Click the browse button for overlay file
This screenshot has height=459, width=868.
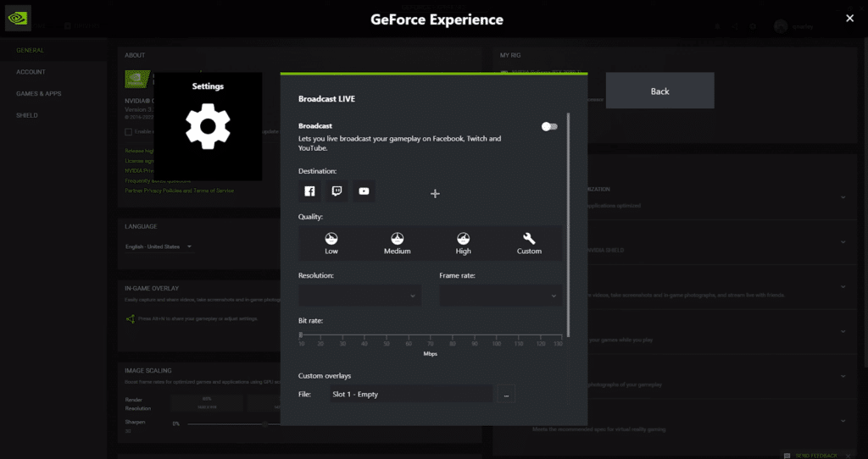coord(506,395)
